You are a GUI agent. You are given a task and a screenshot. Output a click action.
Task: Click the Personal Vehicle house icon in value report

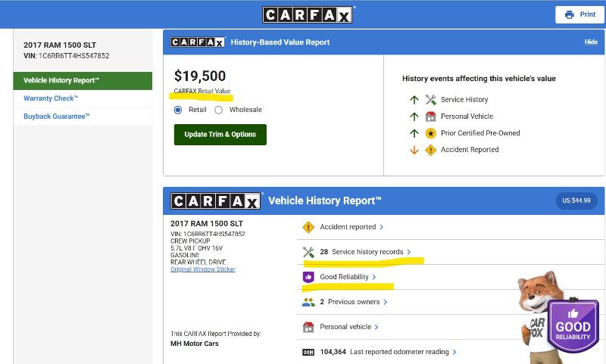click(x=430, y=117)
